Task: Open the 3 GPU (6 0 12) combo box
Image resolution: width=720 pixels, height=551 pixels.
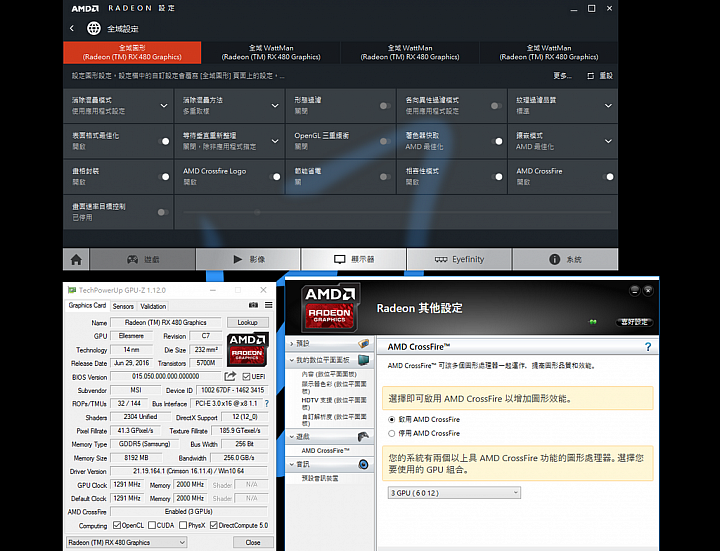Action: (454, 493)
